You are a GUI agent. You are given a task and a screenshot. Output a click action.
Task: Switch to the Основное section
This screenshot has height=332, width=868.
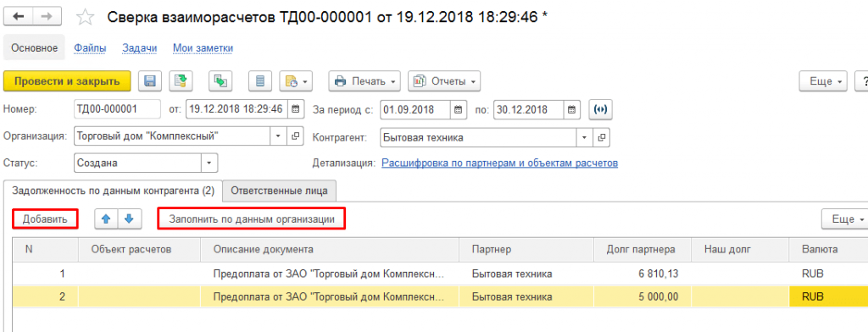pos(34,48)
